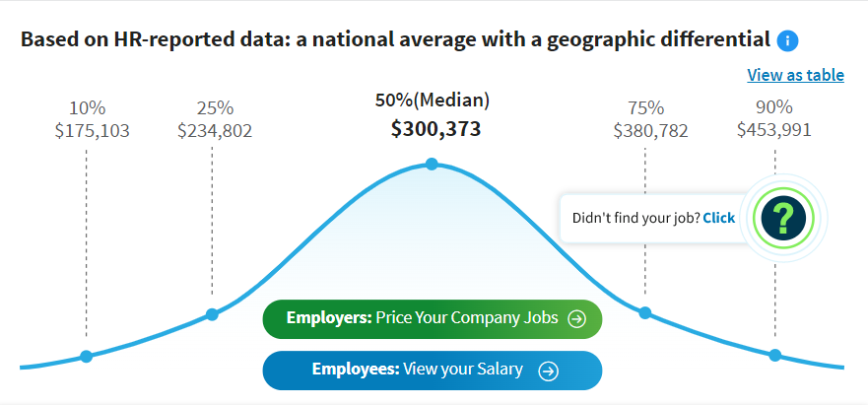Screen dimensions: 868x405
Task: Select the 25% percentile point on curve
Action: 212,314
